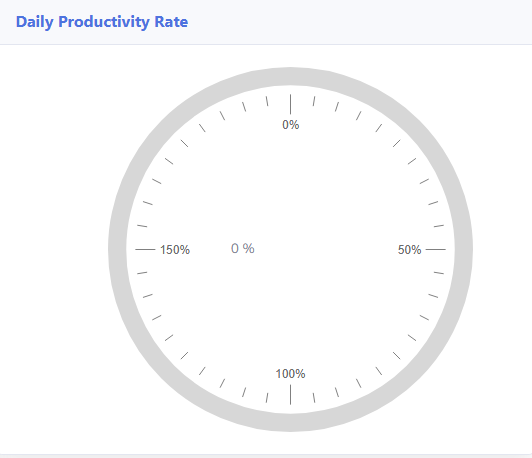Click the central 0 % value readout

pos(243,248)
